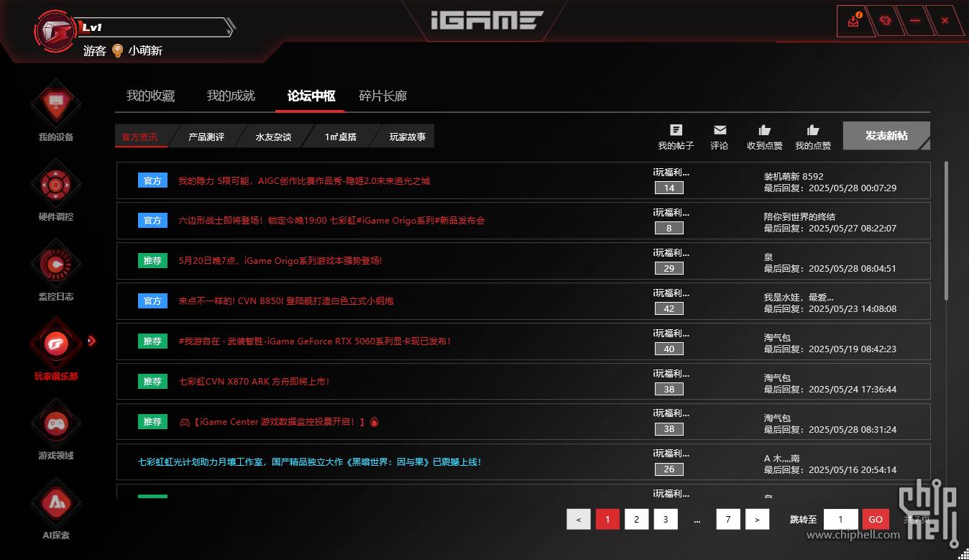The image size is (969, 560).
Task: Click username 小萌新
Action: click(x=145, y=51)
